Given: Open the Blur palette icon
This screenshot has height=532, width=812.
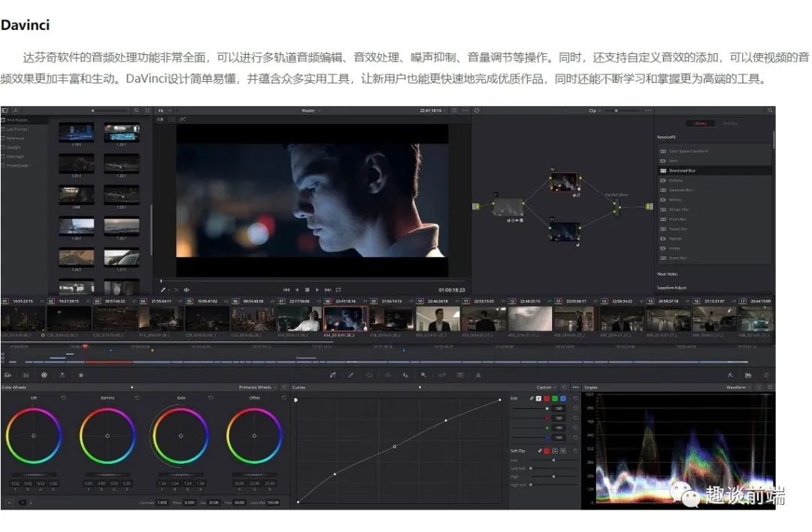Looking at the screenshot, I should 405,375.
